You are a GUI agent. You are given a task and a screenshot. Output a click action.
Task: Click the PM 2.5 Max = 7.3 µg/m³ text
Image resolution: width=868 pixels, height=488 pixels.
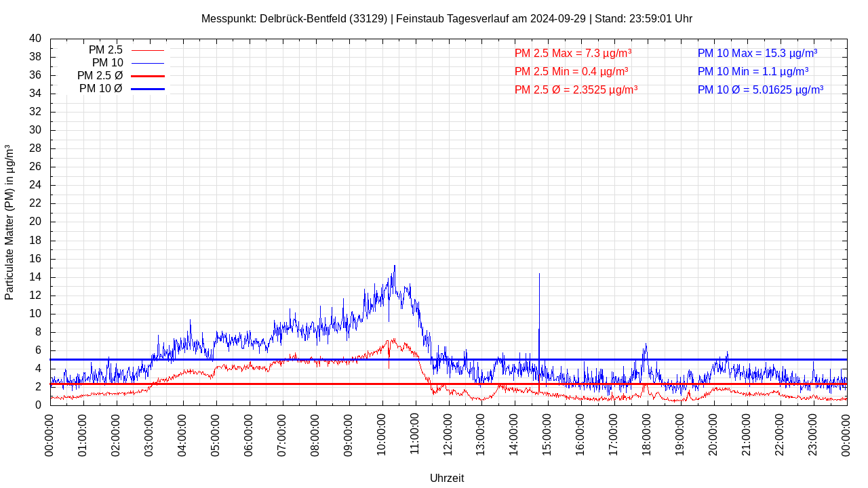[573, 53]
